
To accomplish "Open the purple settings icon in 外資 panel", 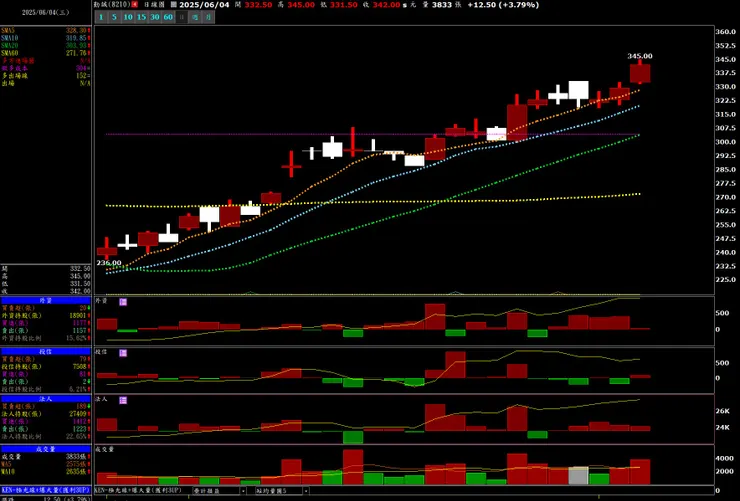I will pyautogui.click(x=123, y=302).
